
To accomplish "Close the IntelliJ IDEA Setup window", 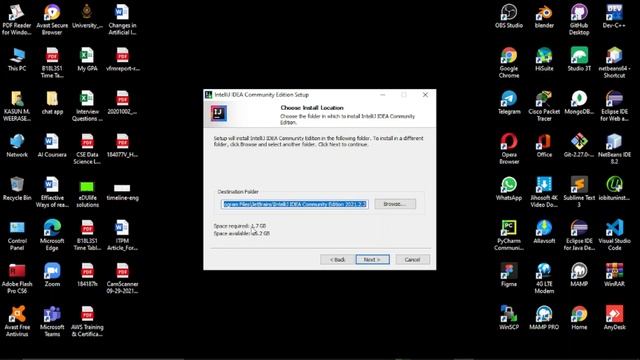I will (x=425, y=95).
